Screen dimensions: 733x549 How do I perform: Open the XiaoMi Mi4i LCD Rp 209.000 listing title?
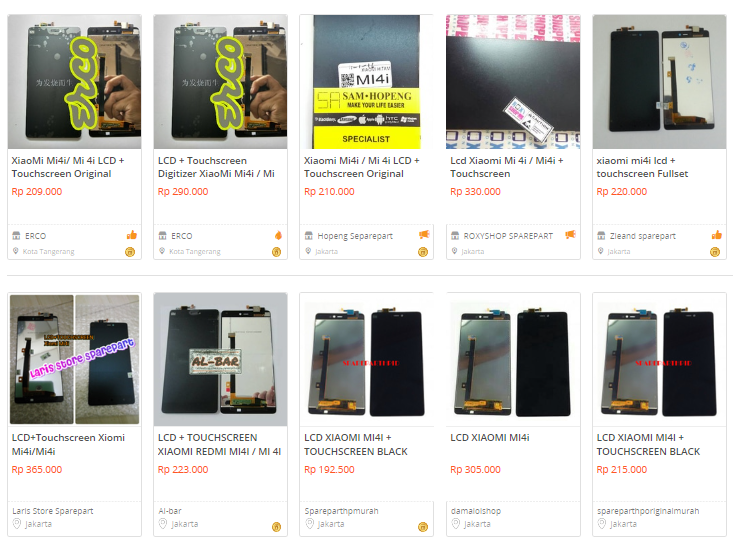pyautogui.click(x=68, y=167)
